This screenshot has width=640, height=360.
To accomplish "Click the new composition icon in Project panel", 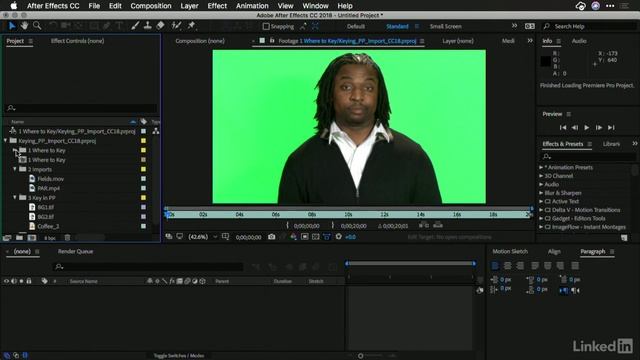I will [32, 238].
